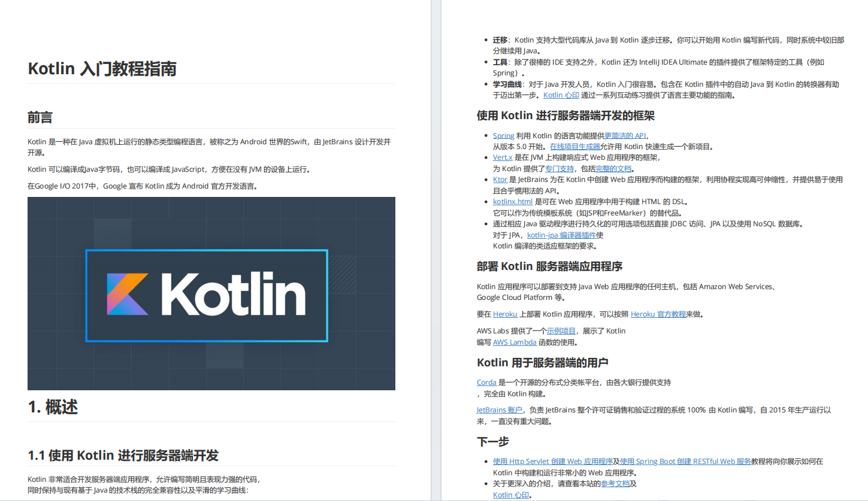The width and height of the screenshot is (868, 501).
Task: Open the kotlin-jpa 编译器插件 link
Action: 561,235
